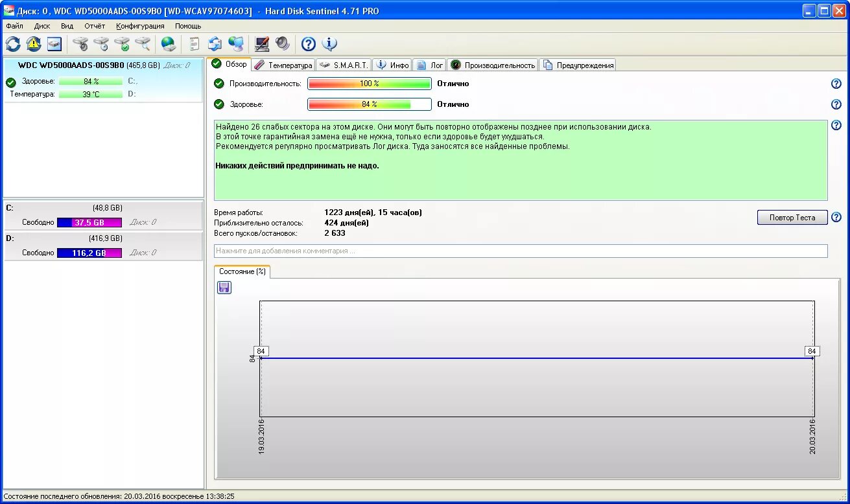This screenshot has height=504, width=850.
Task: Click the Refresh toolbar icon
Action: (13, 44)
